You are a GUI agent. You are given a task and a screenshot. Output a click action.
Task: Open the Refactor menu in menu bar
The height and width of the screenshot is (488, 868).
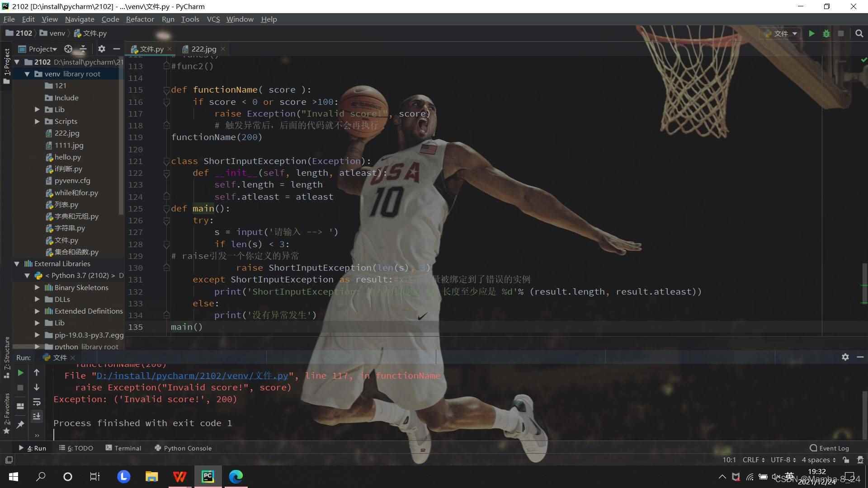tap(140, 19)
